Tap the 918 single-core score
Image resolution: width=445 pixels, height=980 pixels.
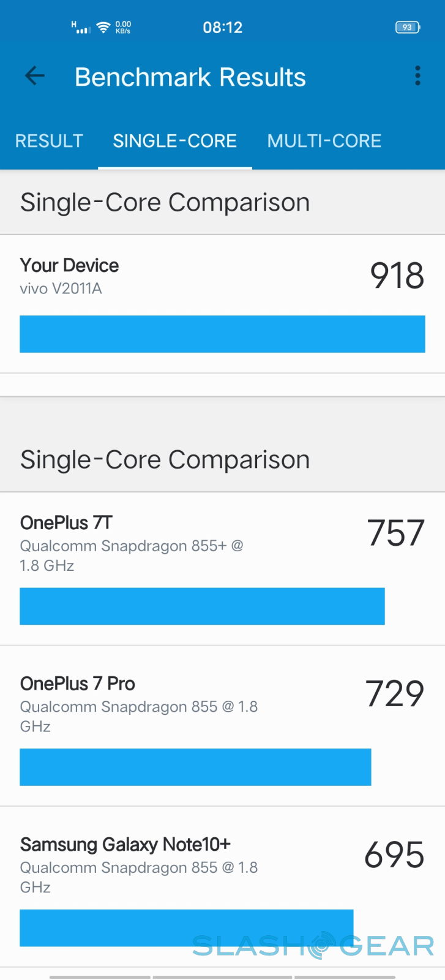pos(397,276)
